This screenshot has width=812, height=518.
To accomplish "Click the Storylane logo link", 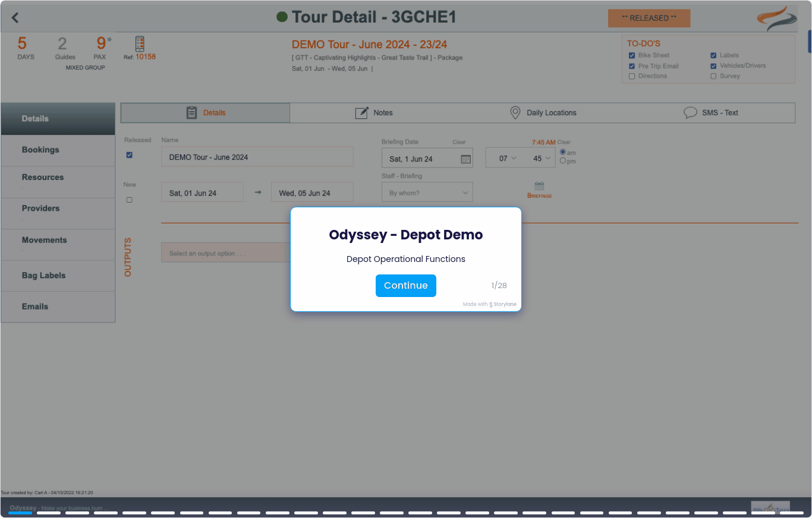I will point(502,304).
